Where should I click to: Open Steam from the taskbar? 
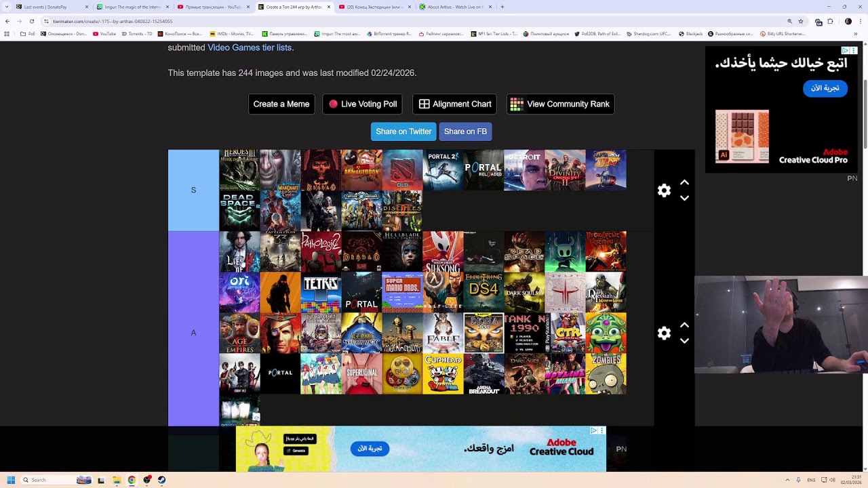161,480
